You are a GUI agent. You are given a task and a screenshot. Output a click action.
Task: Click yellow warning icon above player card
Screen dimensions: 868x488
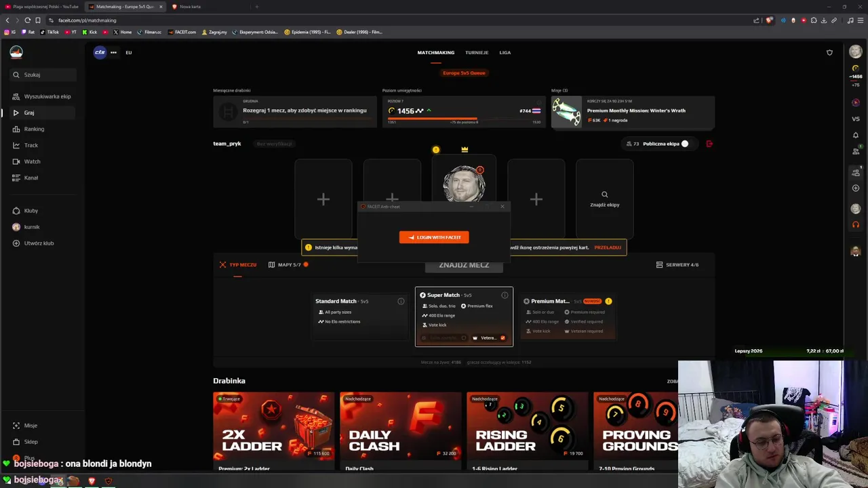(x=436, y=150)
